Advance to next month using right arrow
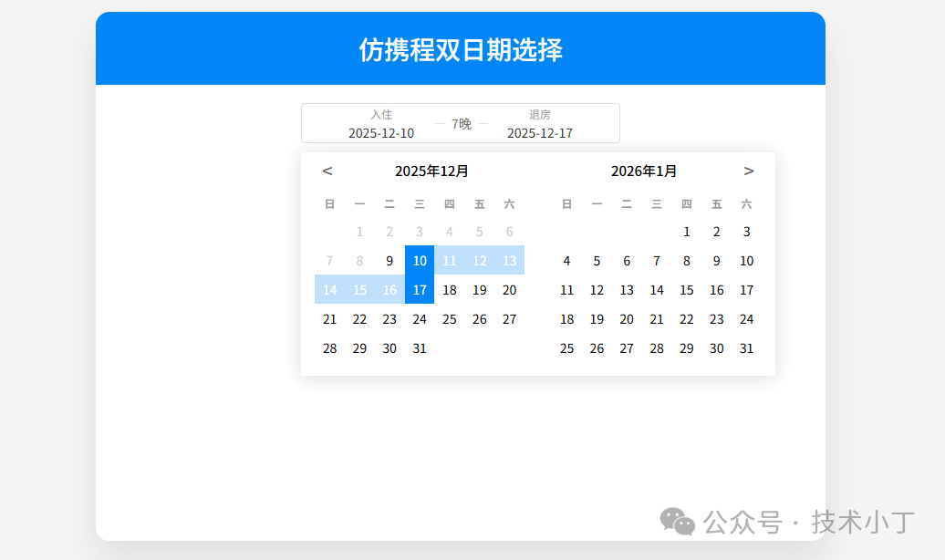The image size is (945, 560). tap(749, 171)
